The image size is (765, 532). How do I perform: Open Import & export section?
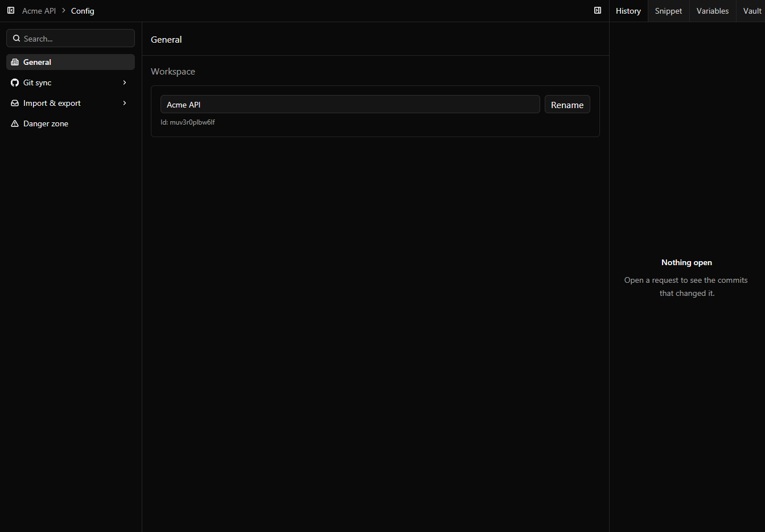(x=71, y=103)
